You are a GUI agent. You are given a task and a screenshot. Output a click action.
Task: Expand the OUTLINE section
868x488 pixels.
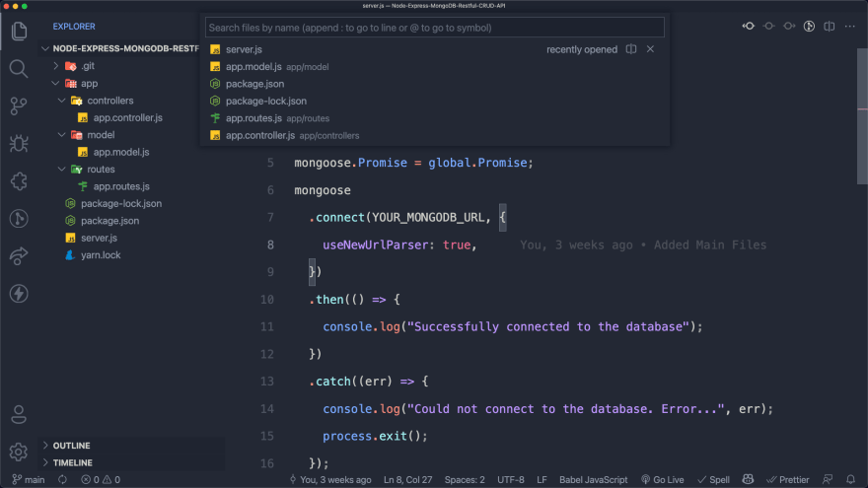click(71, 446)
